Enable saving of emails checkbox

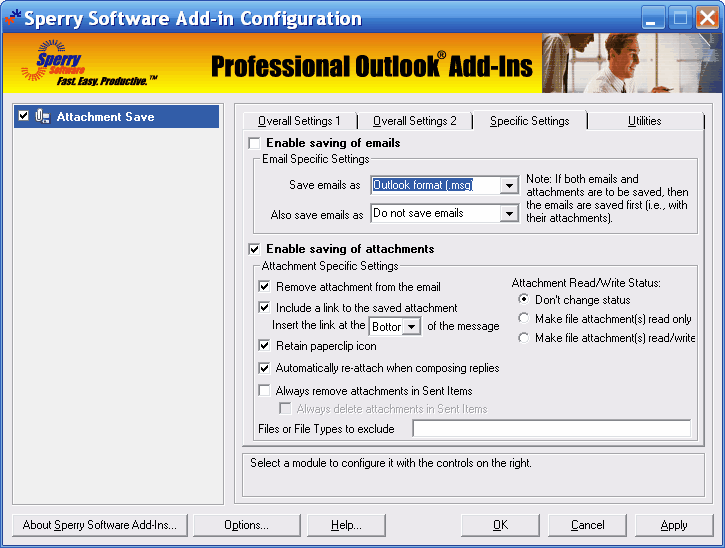coord(254,143)
